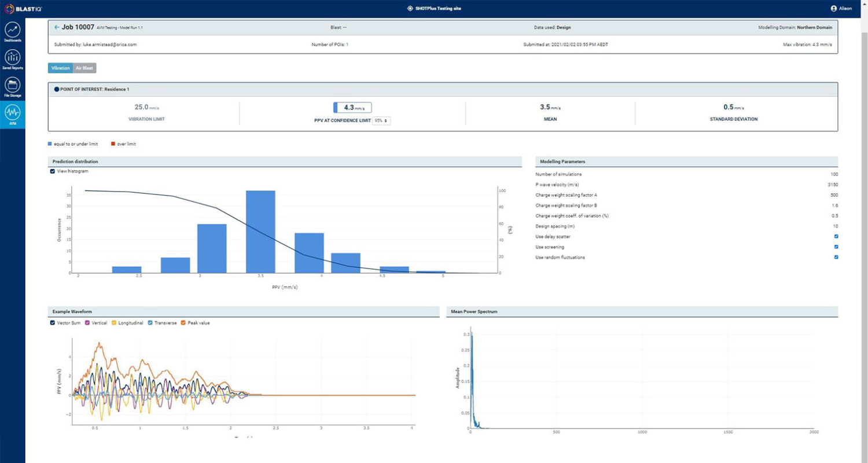The width and height of the screenshot is (868, 463).
Task: Toggle the Peak value waveform series
Action: point(183,322)
